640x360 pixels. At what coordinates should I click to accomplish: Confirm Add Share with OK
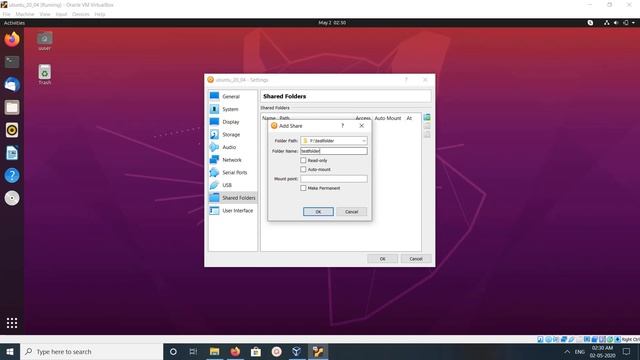click(318, 212)
